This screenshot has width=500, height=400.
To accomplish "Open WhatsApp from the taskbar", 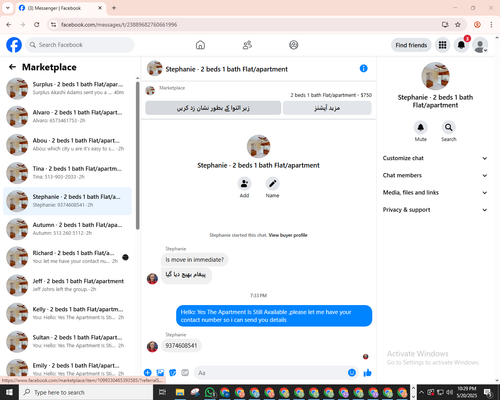I will pyautogui.click(x=210, y=392).
